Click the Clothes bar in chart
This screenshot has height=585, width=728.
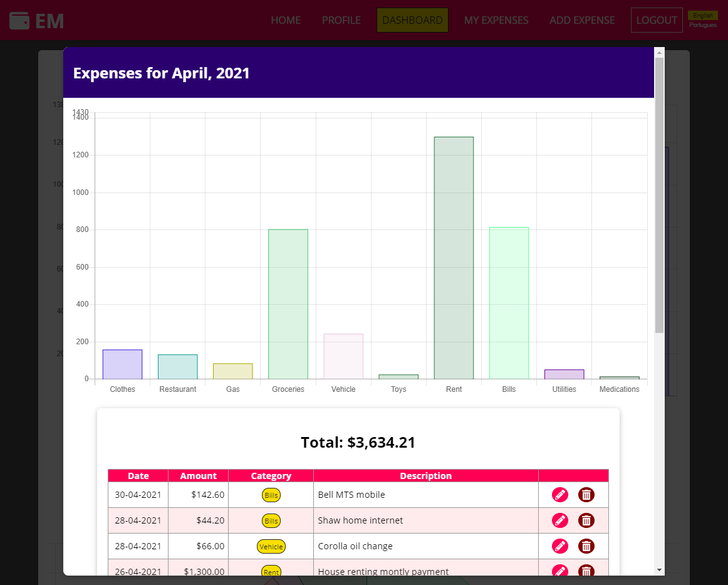click(x=122, y=364)
